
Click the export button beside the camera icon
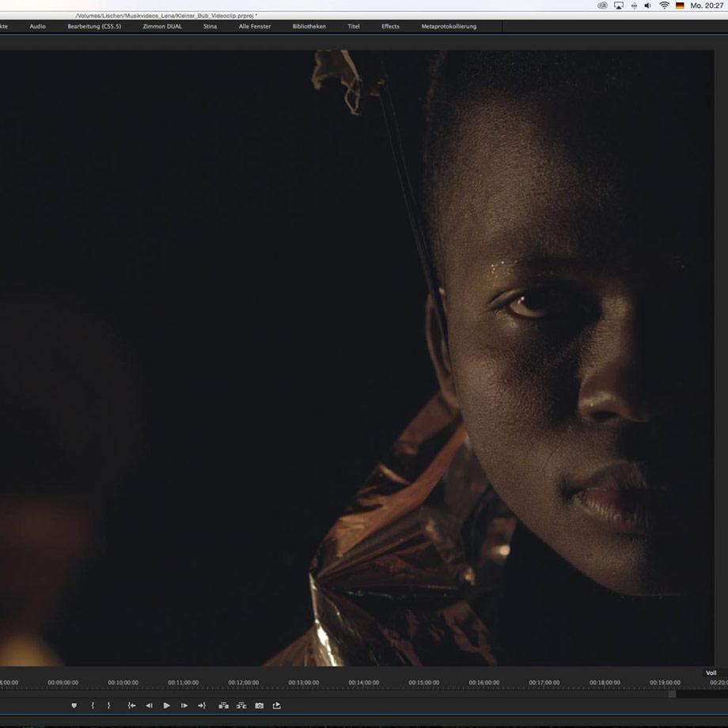(277, 706)
